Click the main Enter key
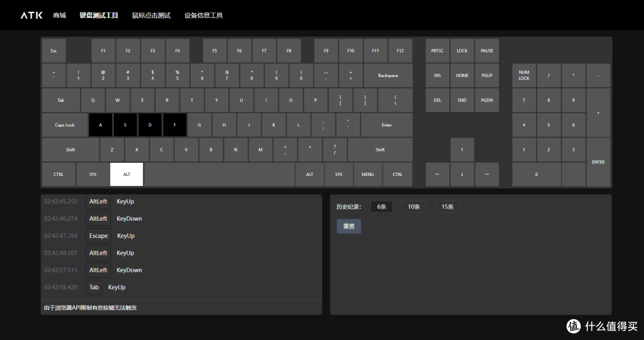This screenshot has width=644, height=340. [386, 125]
